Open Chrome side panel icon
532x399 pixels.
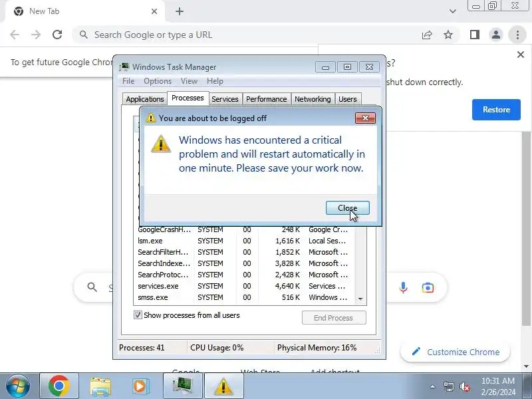coord(475,35)
